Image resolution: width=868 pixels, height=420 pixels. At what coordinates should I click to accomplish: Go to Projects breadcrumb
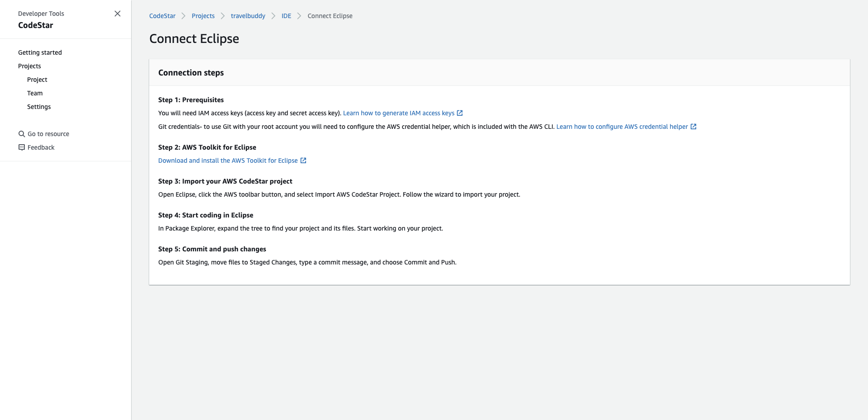(203, 16)
